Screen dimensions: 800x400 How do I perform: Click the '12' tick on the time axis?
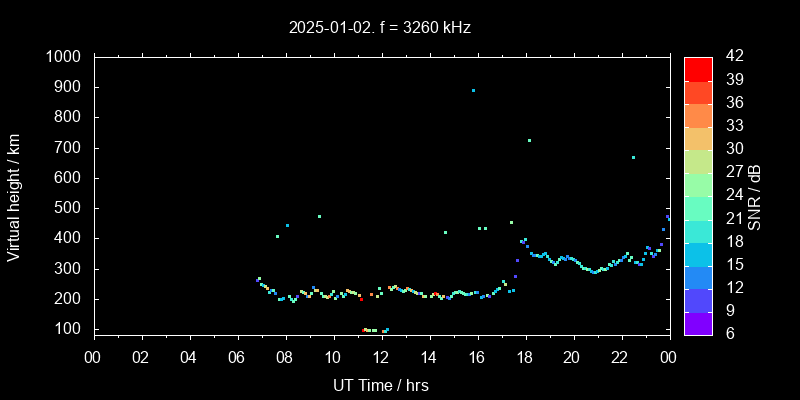(x=381, y=358)
